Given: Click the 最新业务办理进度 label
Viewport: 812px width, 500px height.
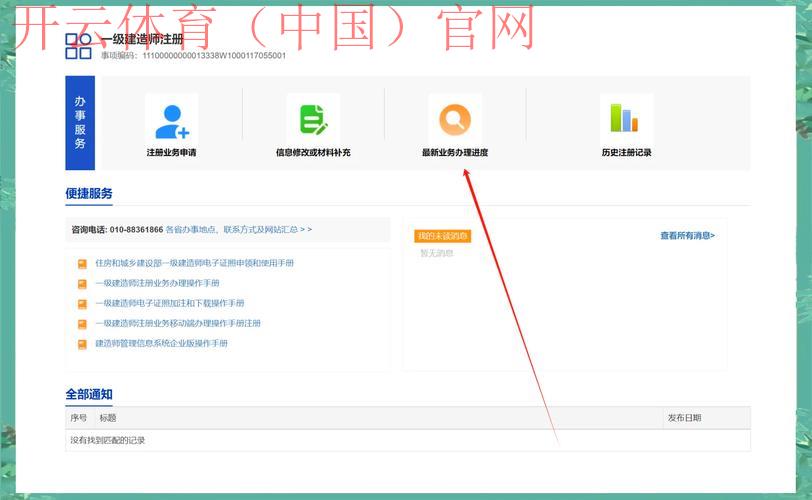Looking at the screenshot, I should point(455,152).
